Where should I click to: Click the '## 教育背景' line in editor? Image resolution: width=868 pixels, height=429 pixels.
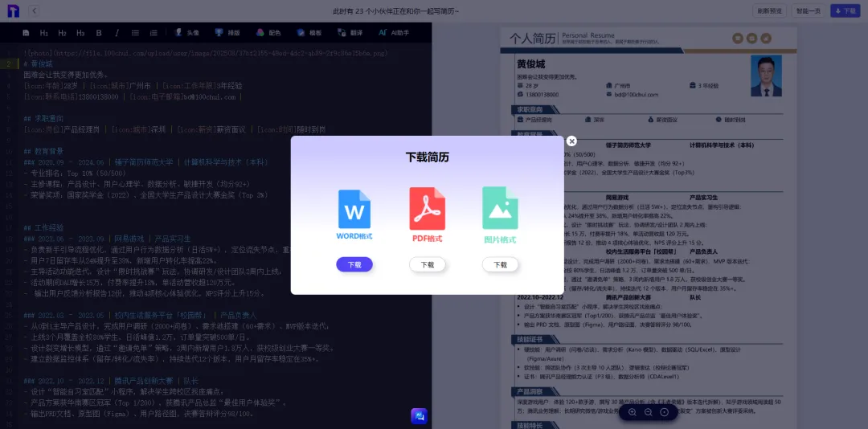(x=43, y=151)
